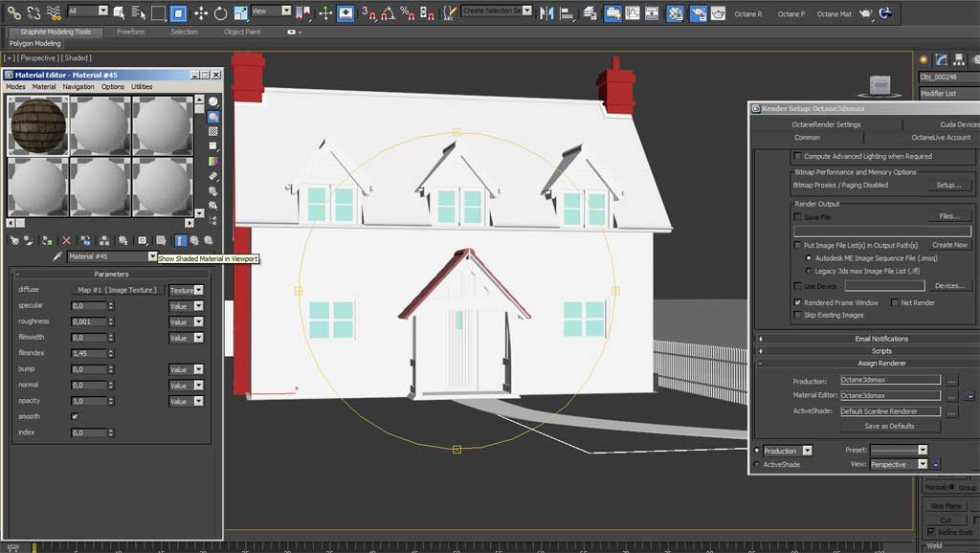Click the Mirror tool in main toolbar
This screenshot has height=553, width=980.
[x=546, y=12]
